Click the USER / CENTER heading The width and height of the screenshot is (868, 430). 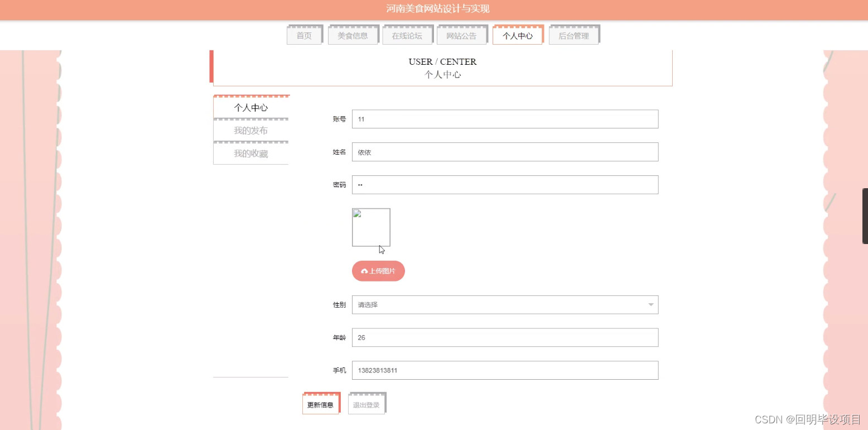pos(442,61)
